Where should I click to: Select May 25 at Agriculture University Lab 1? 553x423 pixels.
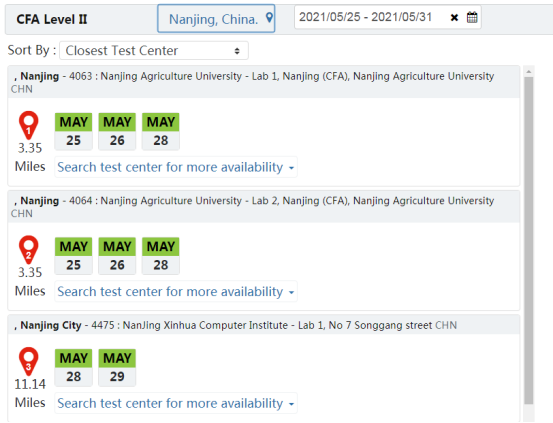tap(73, 132)
